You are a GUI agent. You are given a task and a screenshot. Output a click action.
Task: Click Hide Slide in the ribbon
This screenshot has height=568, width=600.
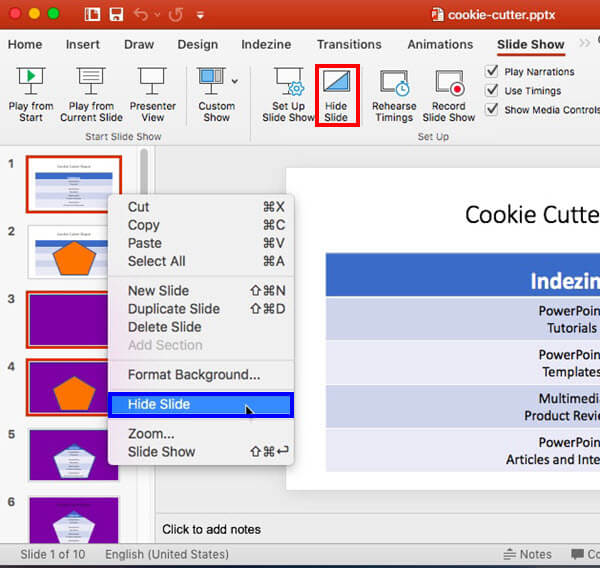tap(336, 95)
